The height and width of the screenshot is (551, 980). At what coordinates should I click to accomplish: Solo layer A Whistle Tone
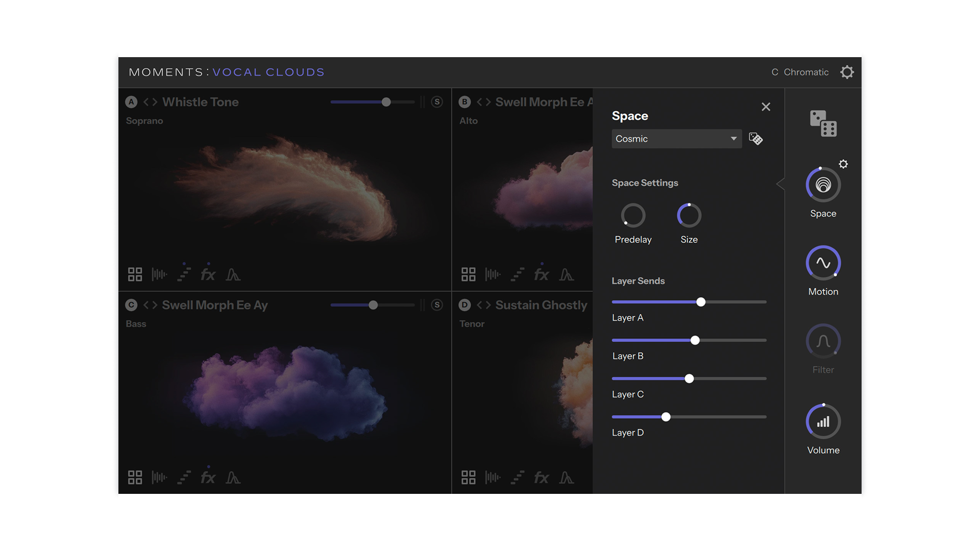(x=437, y=102)
